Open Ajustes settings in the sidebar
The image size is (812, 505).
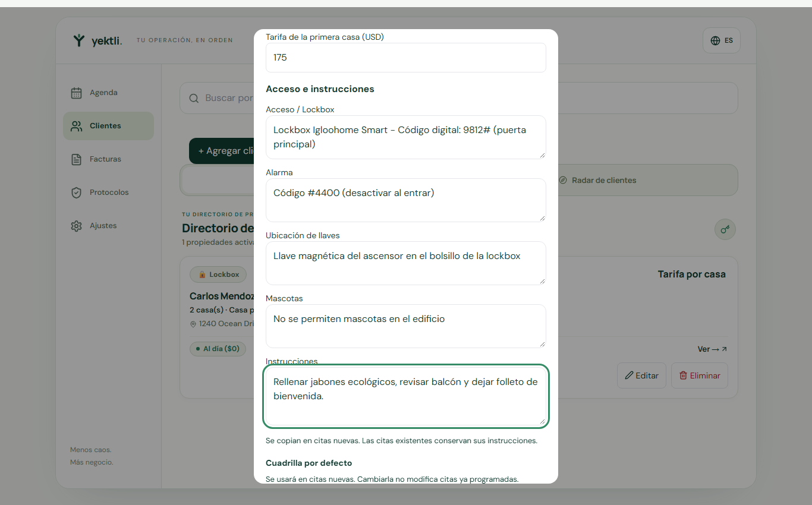pos(108,226)
